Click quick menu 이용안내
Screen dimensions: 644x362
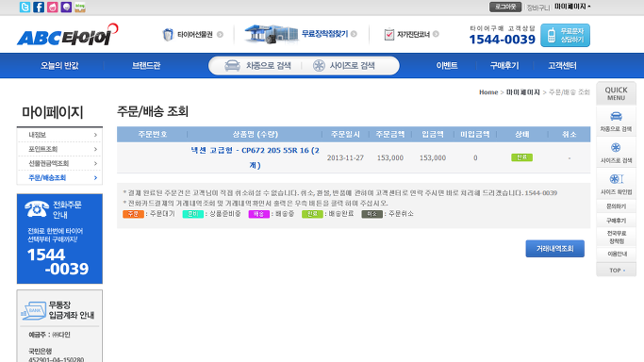click(x=616, y=254)
